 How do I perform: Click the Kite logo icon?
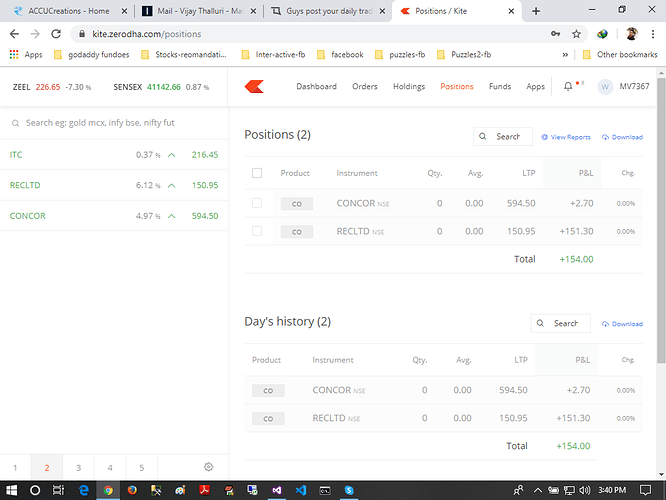(254, 86)
